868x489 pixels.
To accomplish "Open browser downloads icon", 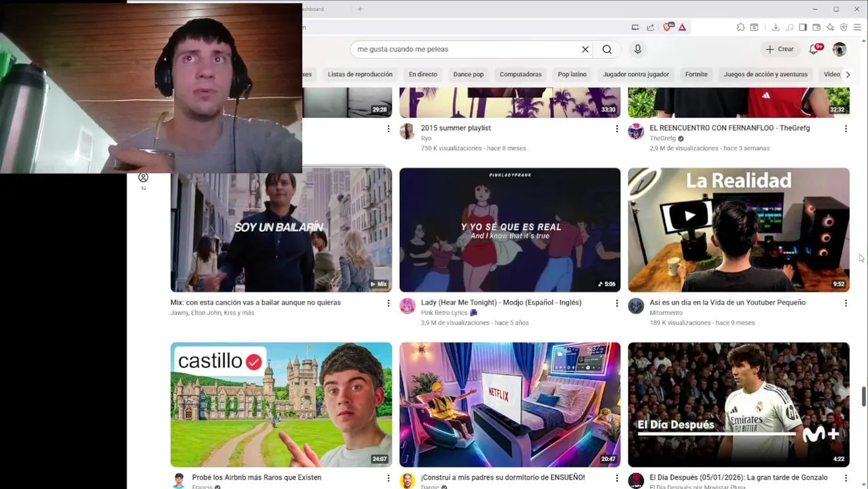I will pyautogui.click(x=776, y=27).
